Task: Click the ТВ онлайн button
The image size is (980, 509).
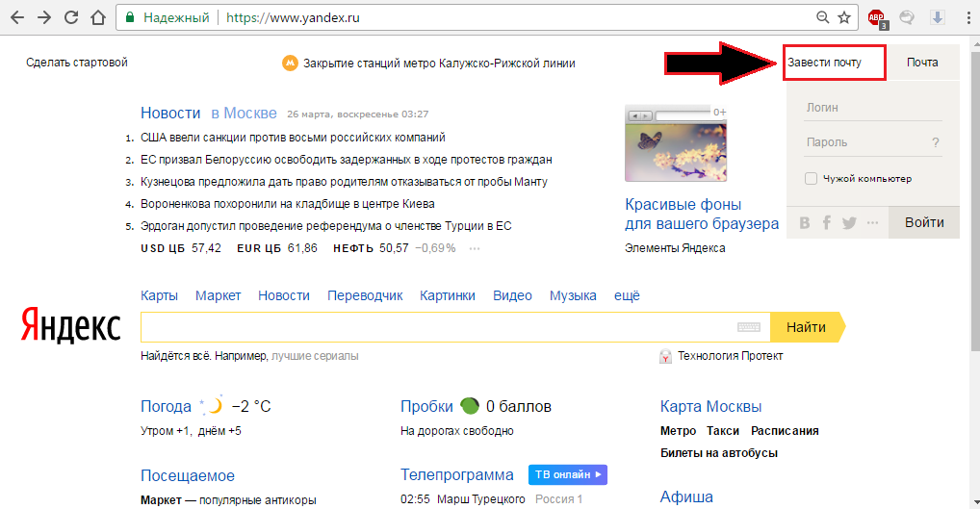Action: click(x=568, y=474)
